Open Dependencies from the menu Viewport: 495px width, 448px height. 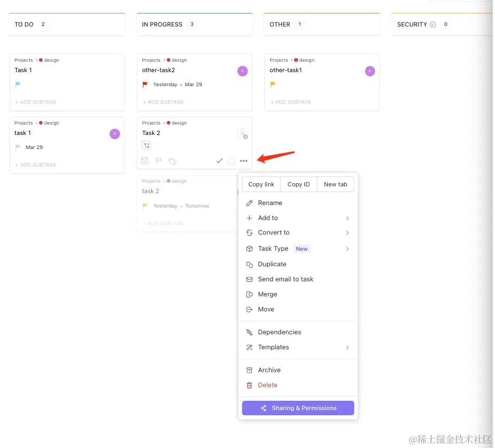[298, 332]
